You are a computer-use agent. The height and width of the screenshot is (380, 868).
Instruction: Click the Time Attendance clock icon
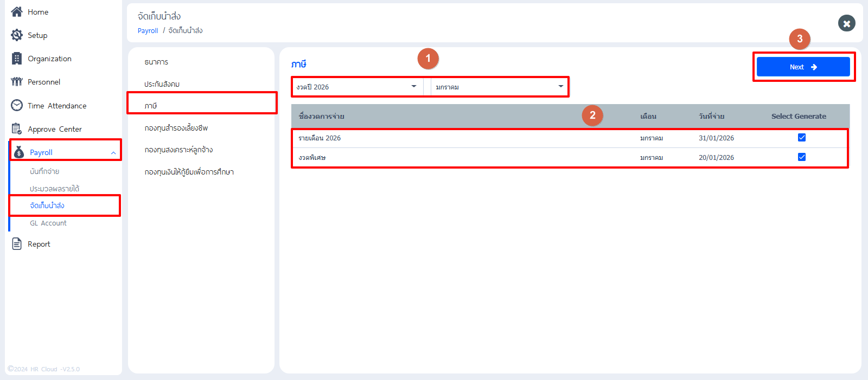click(17, 105)
